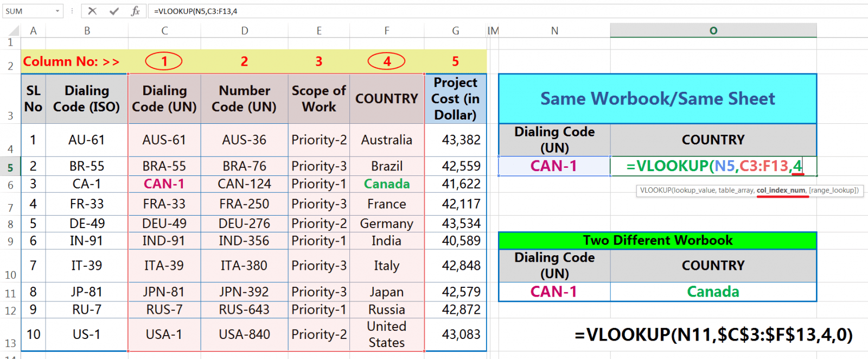
Task: Open Insert Function fx dialog
Action: point(135,11)
